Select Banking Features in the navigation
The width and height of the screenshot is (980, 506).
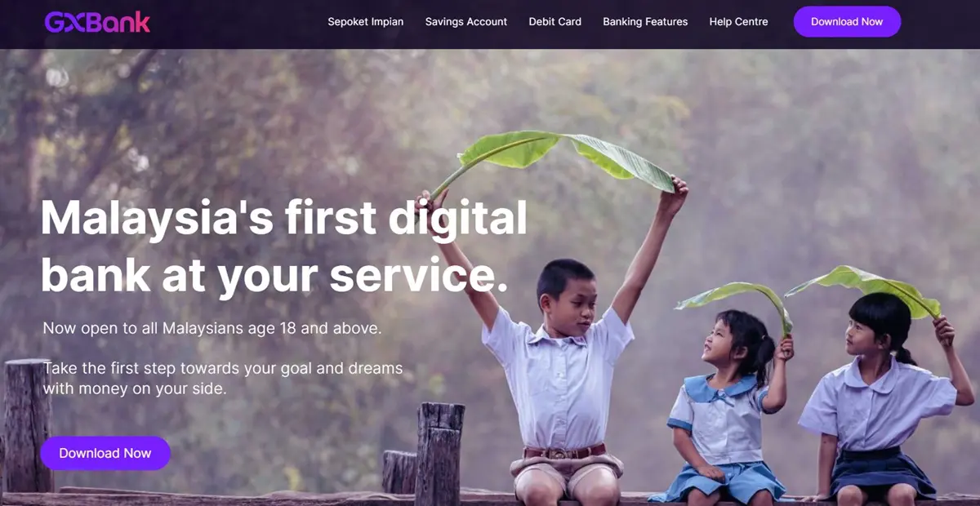click(x=645, y=22)
